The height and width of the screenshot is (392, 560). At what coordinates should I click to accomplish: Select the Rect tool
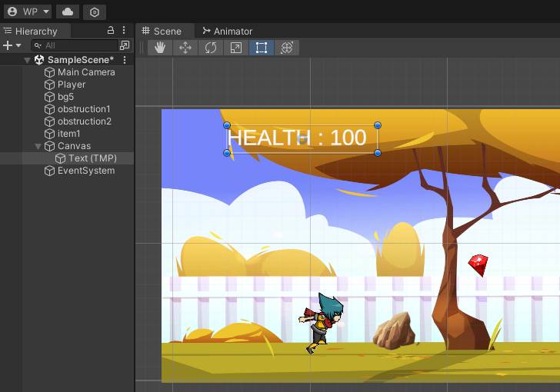(x=262, y=48)
